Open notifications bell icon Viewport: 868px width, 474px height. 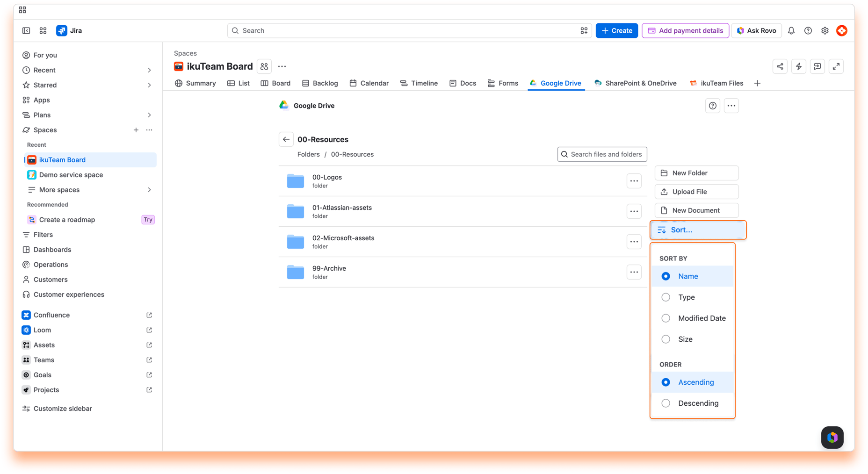[x=791, y=30]
